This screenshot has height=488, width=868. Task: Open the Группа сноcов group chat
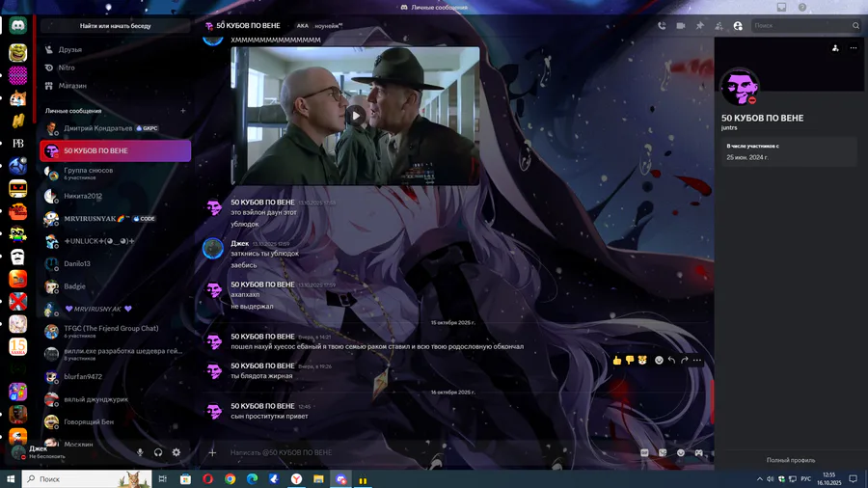click(x=115, y=174)
